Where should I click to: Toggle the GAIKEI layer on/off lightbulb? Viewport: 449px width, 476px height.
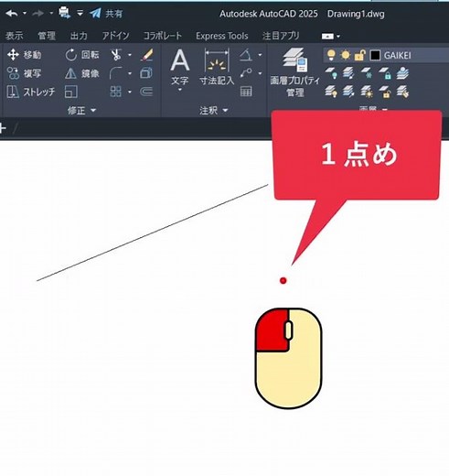point(331,55)
